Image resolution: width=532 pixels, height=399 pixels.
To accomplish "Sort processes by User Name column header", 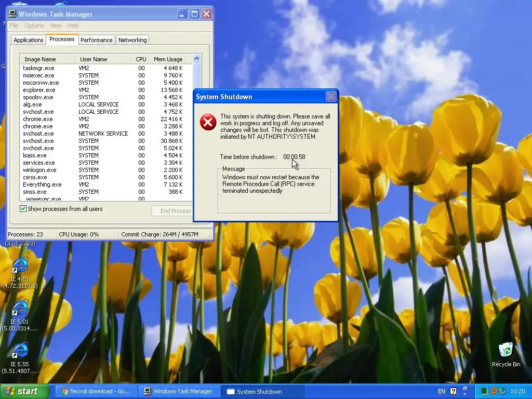I will [103, 59].
